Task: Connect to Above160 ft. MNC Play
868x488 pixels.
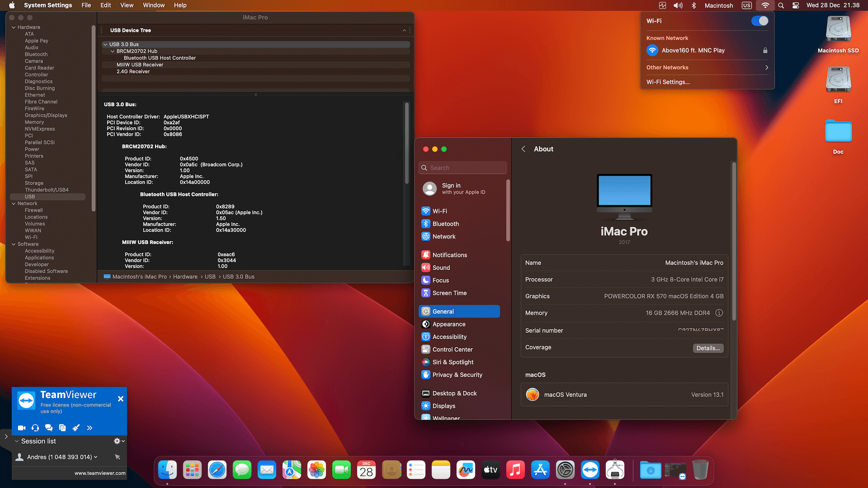Action: coord(708,51)
